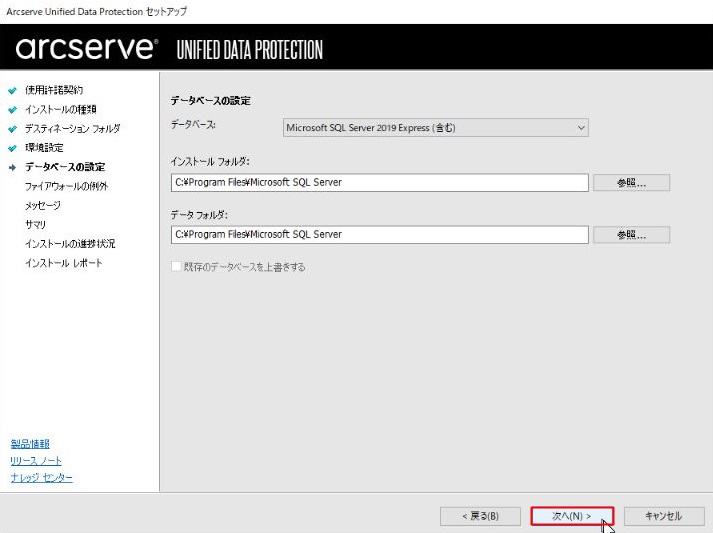Click the Arcserve Unified Data Protection セットアップ title

(96, 12)
